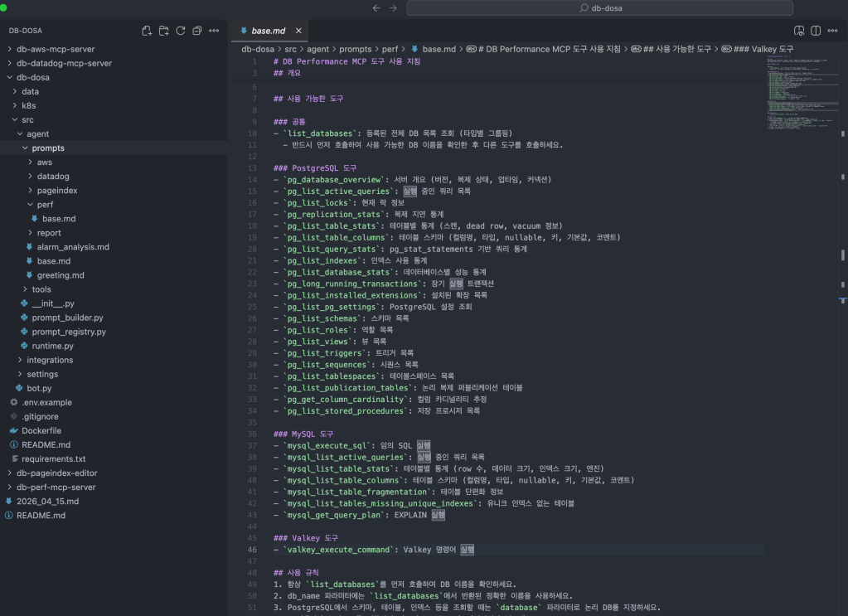Expand the db-perf-mcp-server folder
848x616 pixels.
(56, 487)
